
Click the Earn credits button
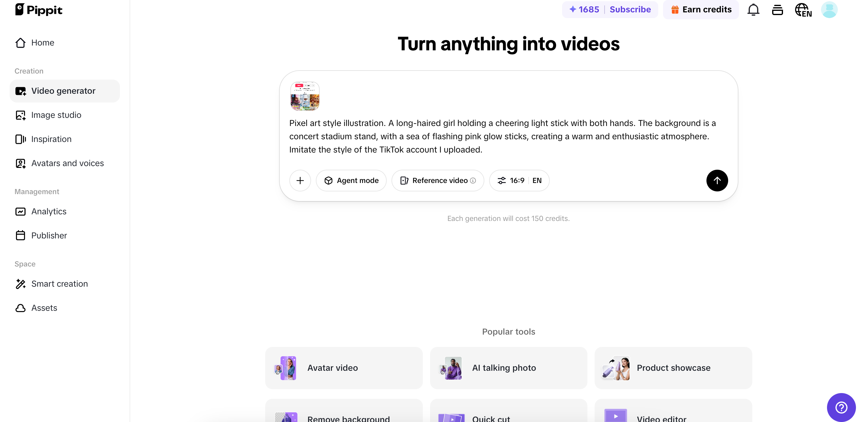[701, 9]
